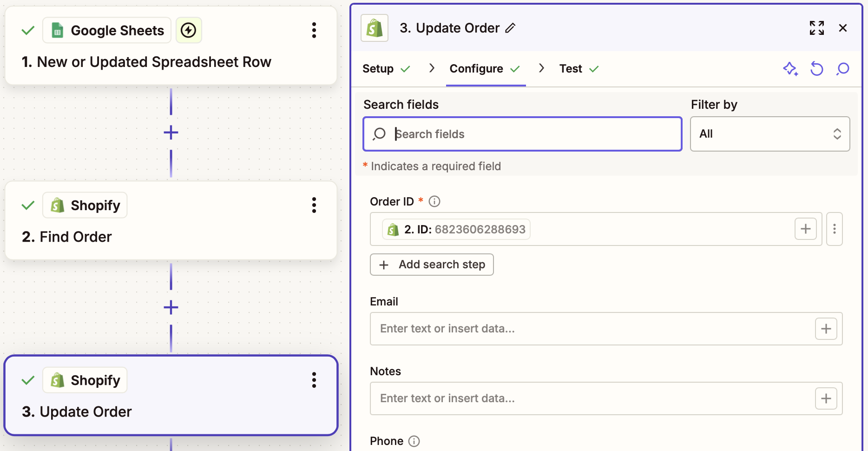Click the search icon in panel toolbar

pyautogui.click(x=842, y=69)
